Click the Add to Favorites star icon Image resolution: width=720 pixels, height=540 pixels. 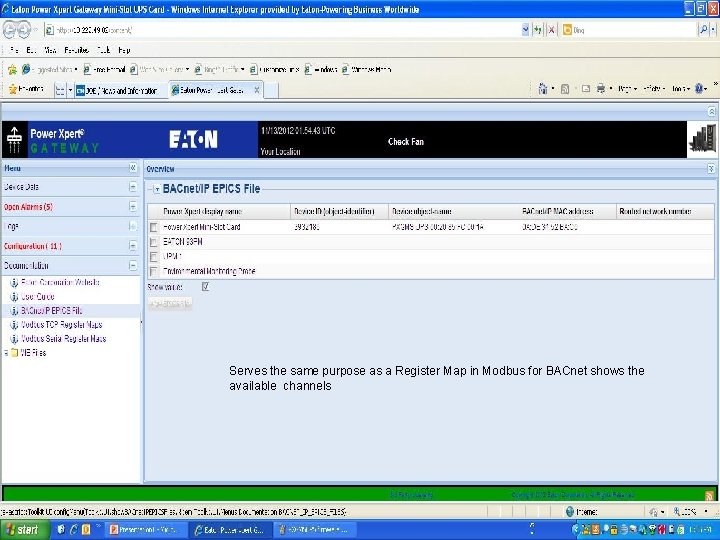point(12,70)
